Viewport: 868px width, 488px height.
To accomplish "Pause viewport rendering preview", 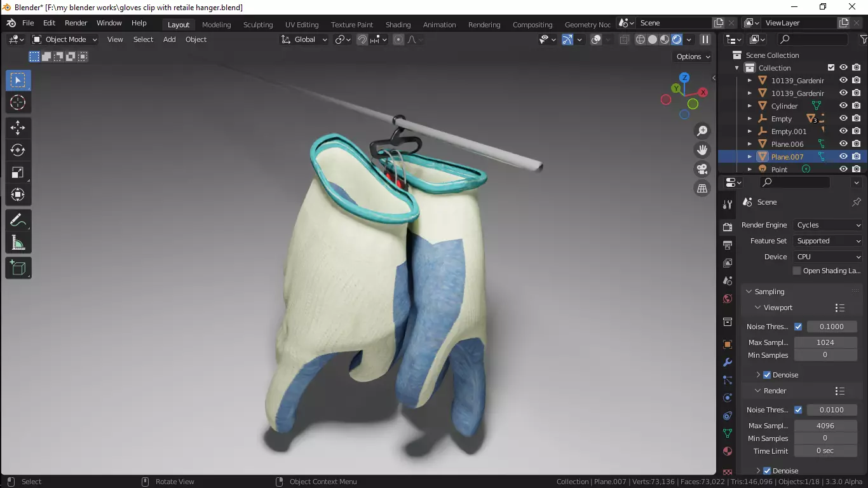I will pos(705,39).
